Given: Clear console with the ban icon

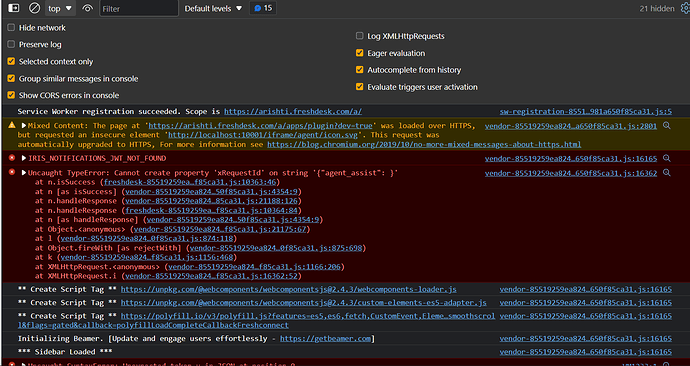Looking at the screenshot, I should [x=34, y=8].
